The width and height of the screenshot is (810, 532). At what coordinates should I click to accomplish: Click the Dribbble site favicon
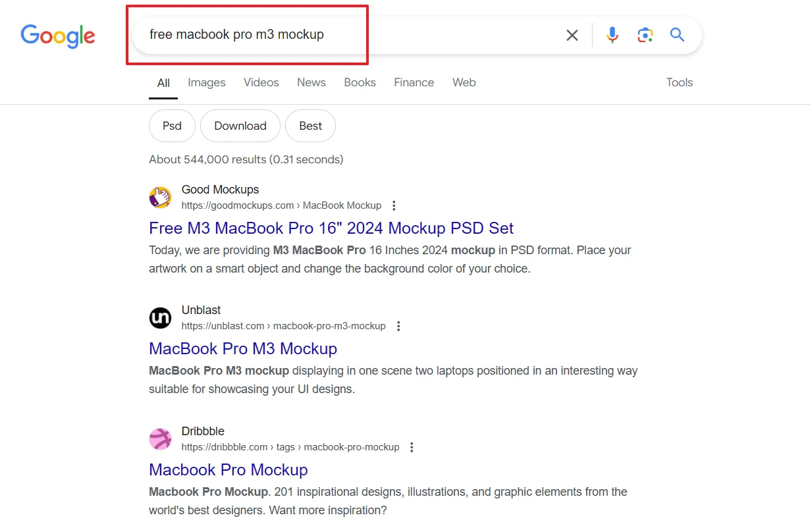coord(160,439)
